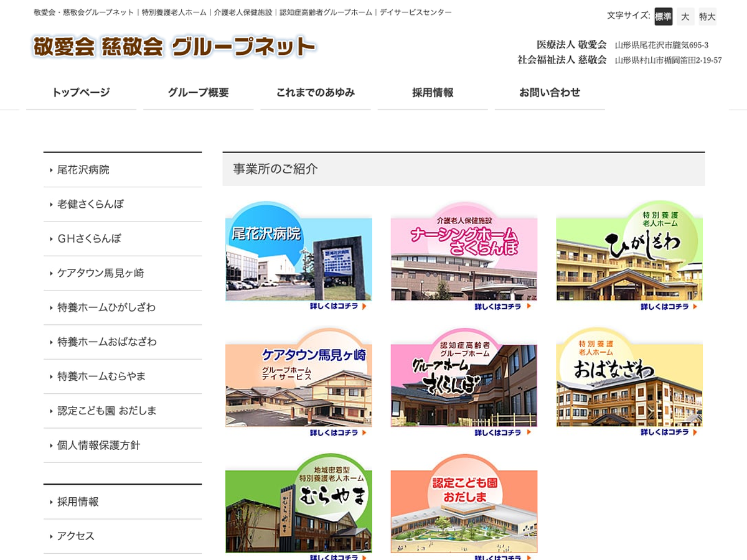The width and height of the screenshot is (747, 560).
Task: Click the グループホームさくらんぼ banner image
Action: [464, 382]
